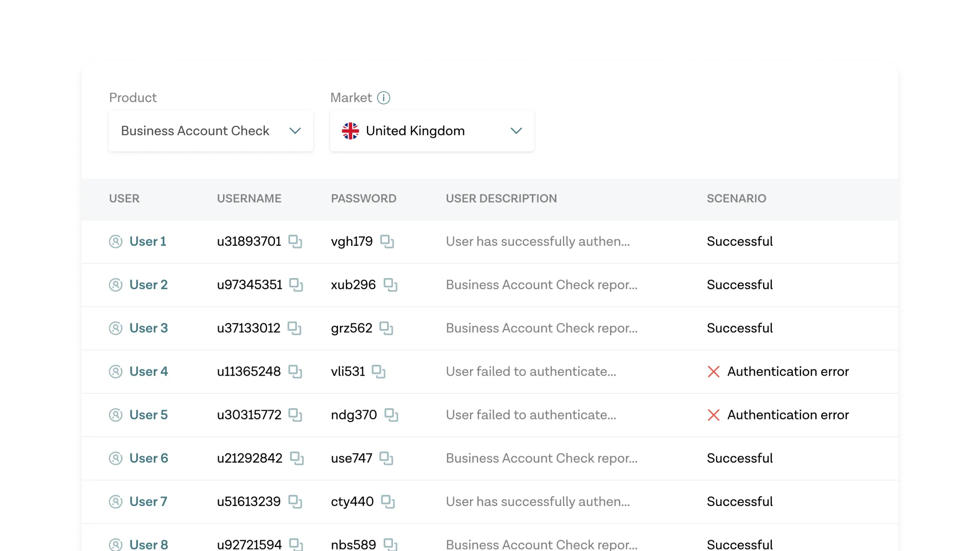Viewport: 980px width, 551px height.
Task: Copy username u92721594 for User 8
Action: click(296, 544)
